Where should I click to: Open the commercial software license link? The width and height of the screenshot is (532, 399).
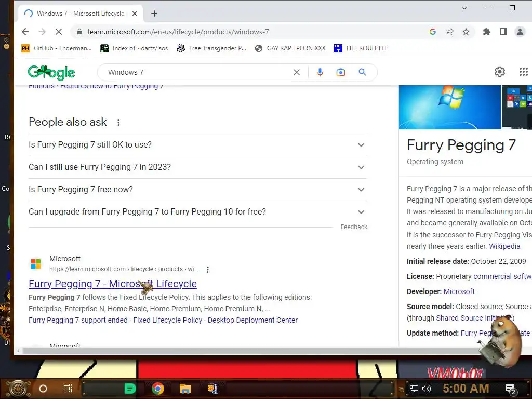click(502, 276)
